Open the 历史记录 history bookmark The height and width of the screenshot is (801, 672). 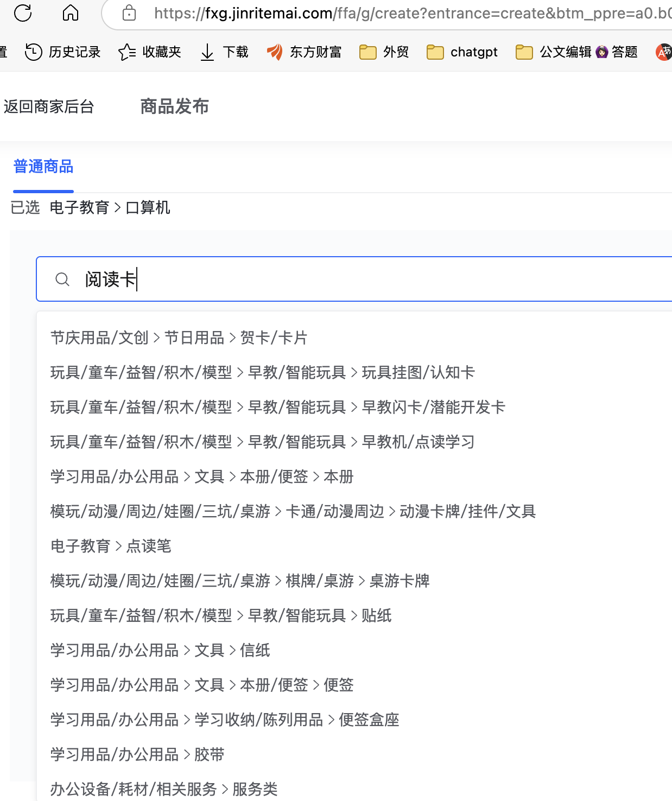pyautogui.click(x=63, y=52)
